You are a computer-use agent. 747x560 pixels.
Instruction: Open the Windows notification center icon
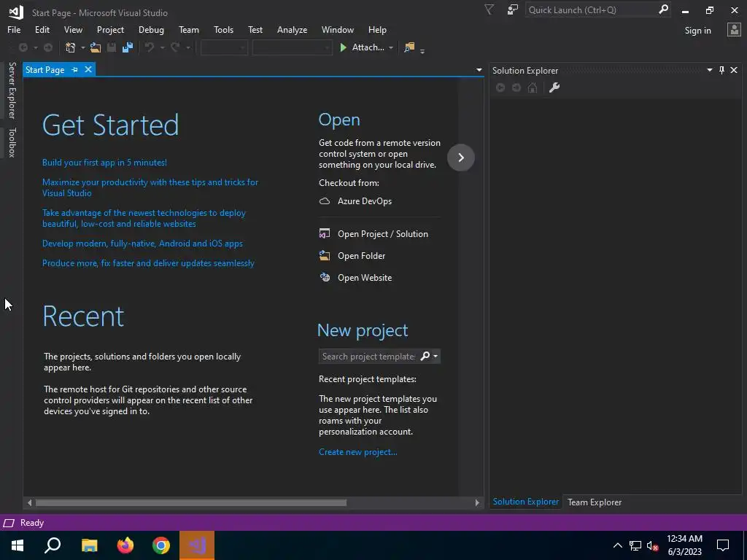coord(723,545)
